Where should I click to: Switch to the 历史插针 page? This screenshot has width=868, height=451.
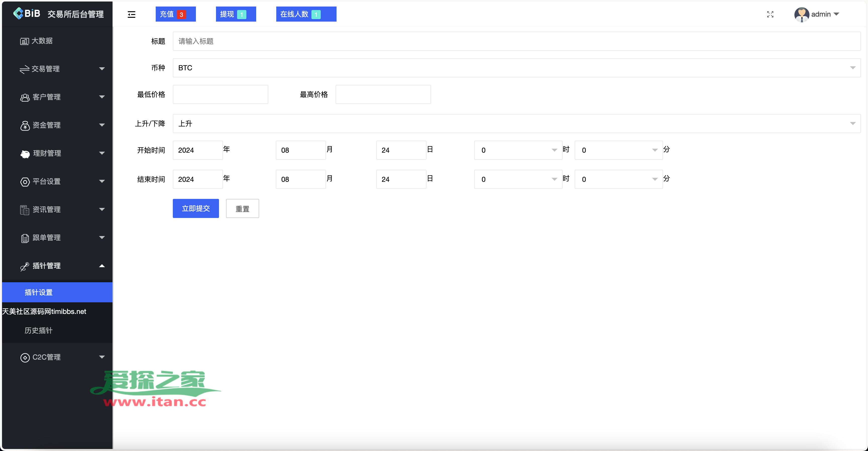coord(38,330)
